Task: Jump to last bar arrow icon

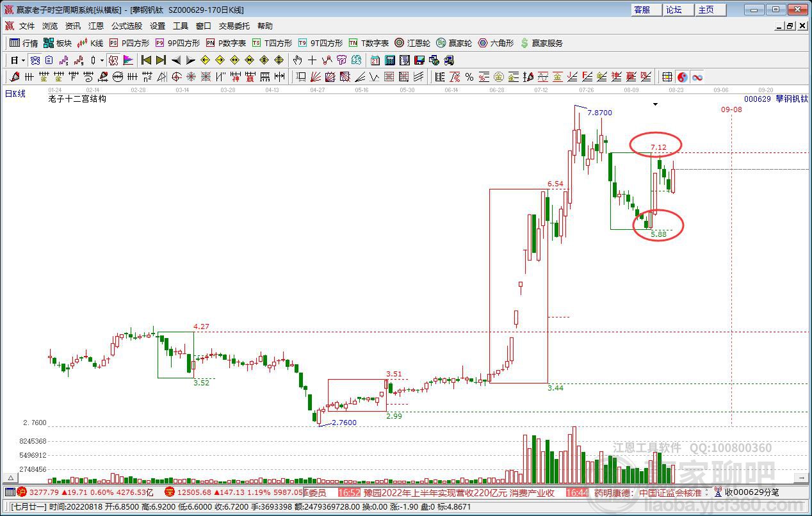Action: click(161, 60)
